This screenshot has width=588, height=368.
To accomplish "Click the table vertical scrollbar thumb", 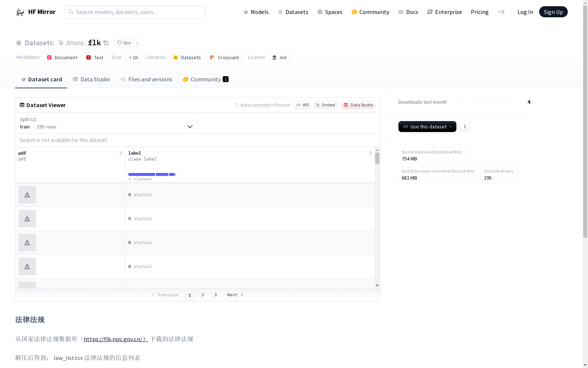I will 377,158.
